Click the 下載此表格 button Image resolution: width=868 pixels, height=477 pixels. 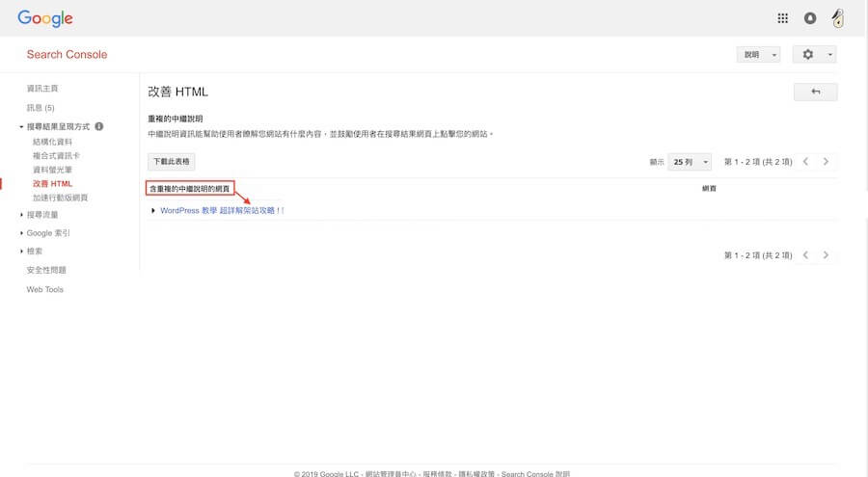pos(172,162)
